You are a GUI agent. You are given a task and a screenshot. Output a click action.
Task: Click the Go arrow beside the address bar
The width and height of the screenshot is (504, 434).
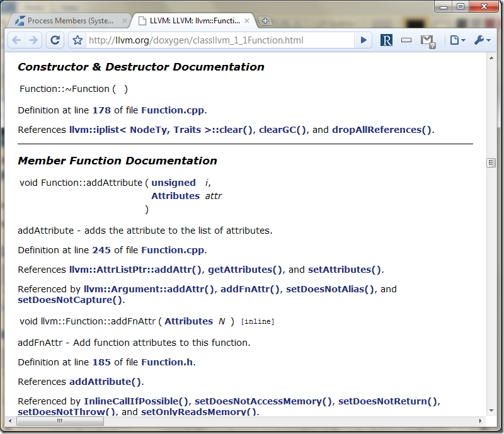[364, 40]
